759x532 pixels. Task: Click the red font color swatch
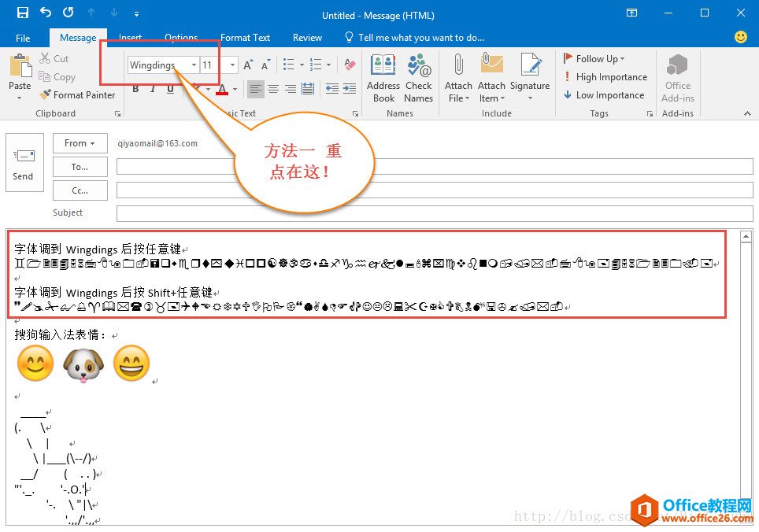(223, 89)
